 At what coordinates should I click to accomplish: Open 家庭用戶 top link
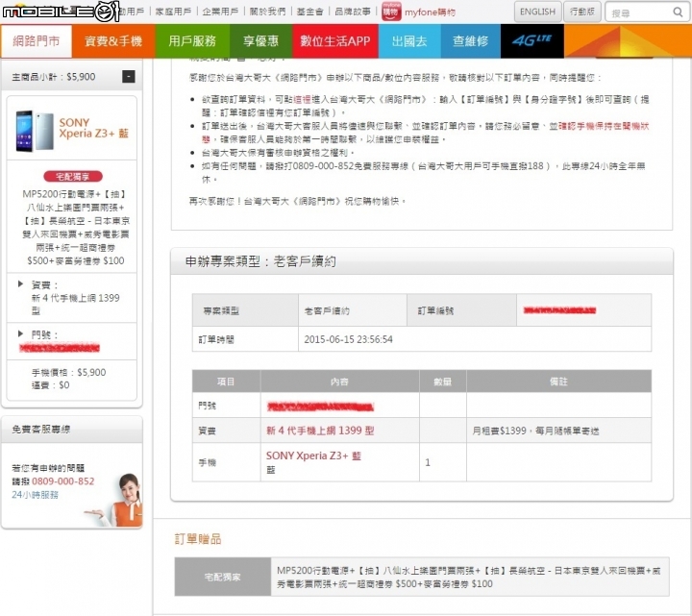click(x=173, y=12)
